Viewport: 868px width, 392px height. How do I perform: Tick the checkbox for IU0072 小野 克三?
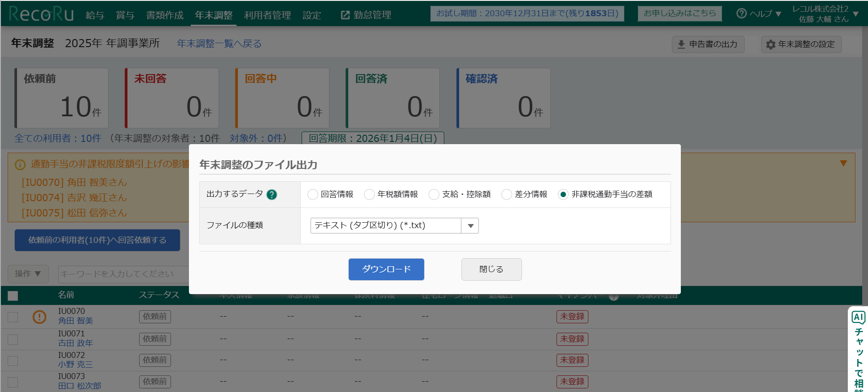(x=13, y=361)
